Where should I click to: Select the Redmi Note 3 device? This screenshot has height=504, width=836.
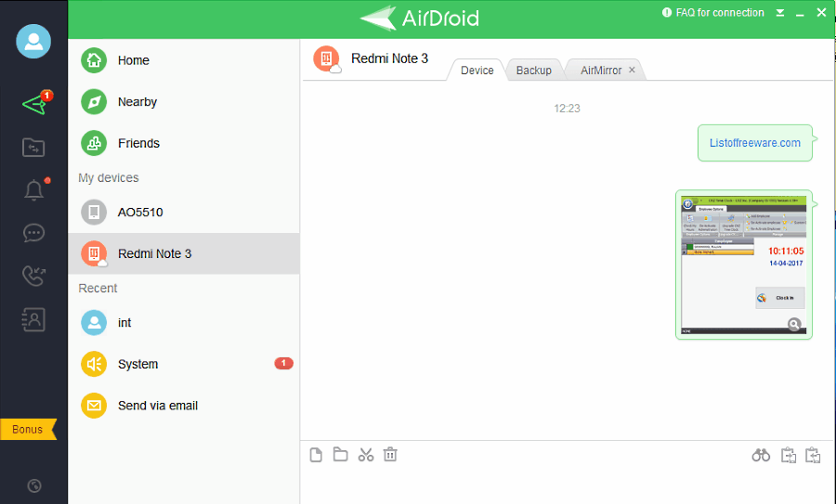point(184,253)
